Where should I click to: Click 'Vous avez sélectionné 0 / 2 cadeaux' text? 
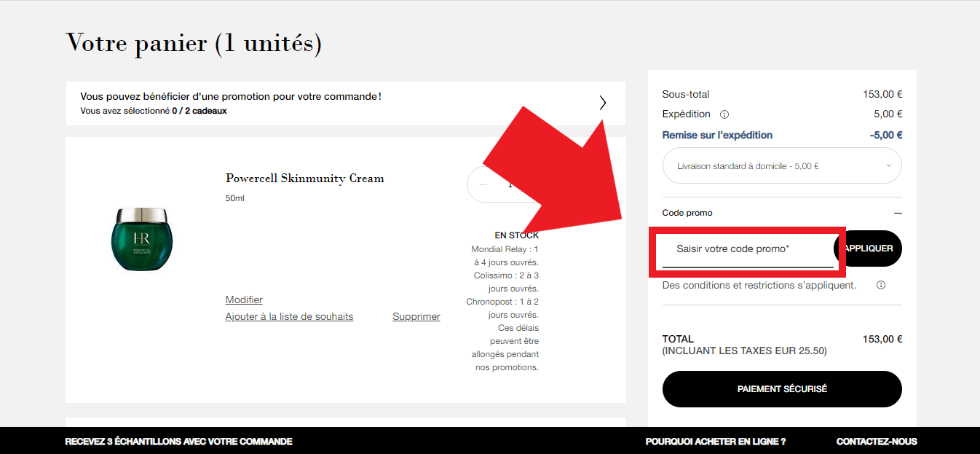point(154,111)
